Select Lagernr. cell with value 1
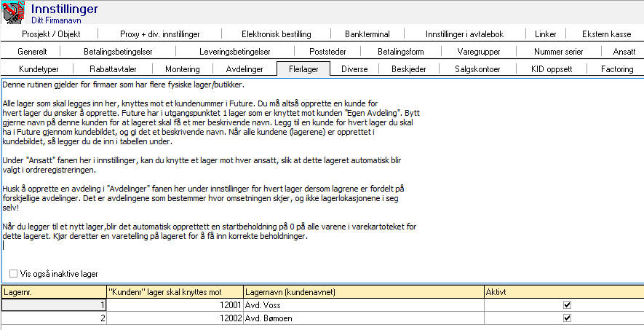The image size is (644, 330). pyautogui.click(x=53, y=305)
